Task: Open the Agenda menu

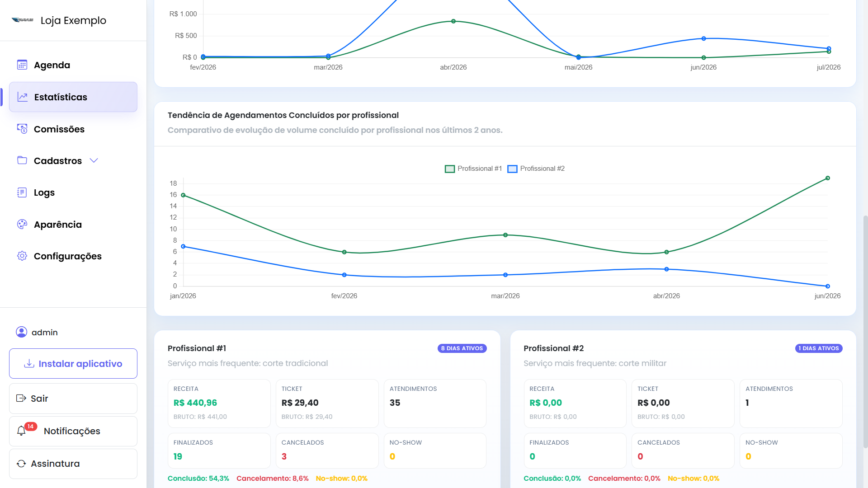Action: 73,65
